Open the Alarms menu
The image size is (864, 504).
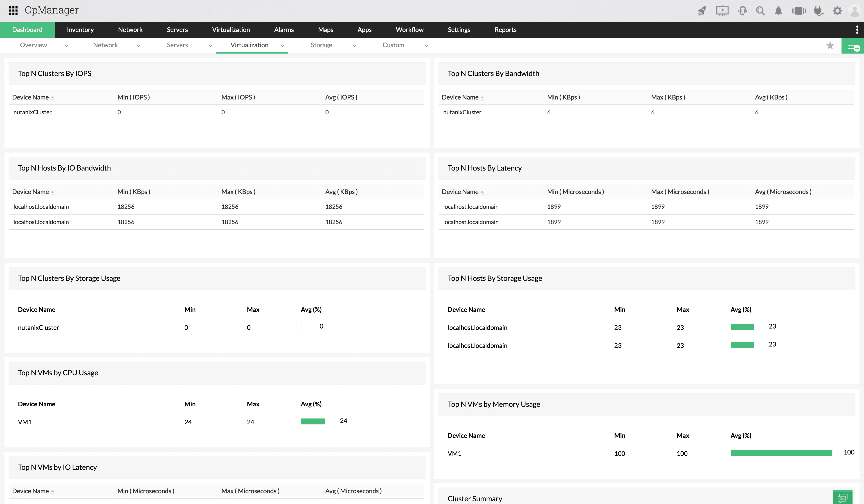coord(283,30)
